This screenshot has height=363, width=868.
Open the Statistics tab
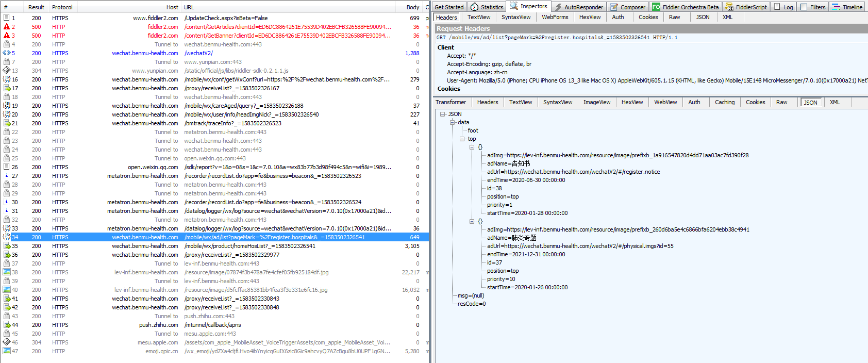487,7
